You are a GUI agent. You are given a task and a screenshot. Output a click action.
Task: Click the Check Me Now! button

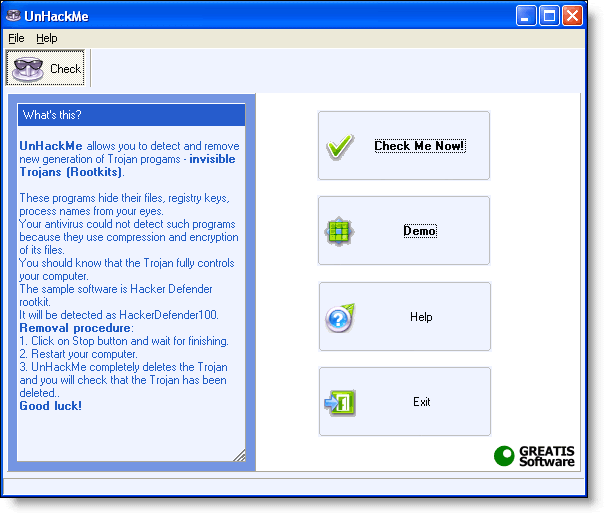[404, 146]
